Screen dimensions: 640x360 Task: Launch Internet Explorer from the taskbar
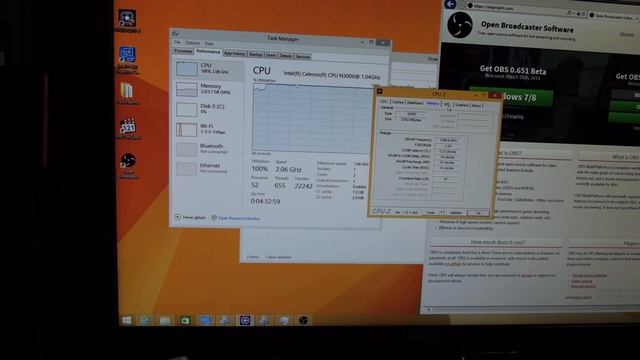pyautogui.click(x=145, y=320)
